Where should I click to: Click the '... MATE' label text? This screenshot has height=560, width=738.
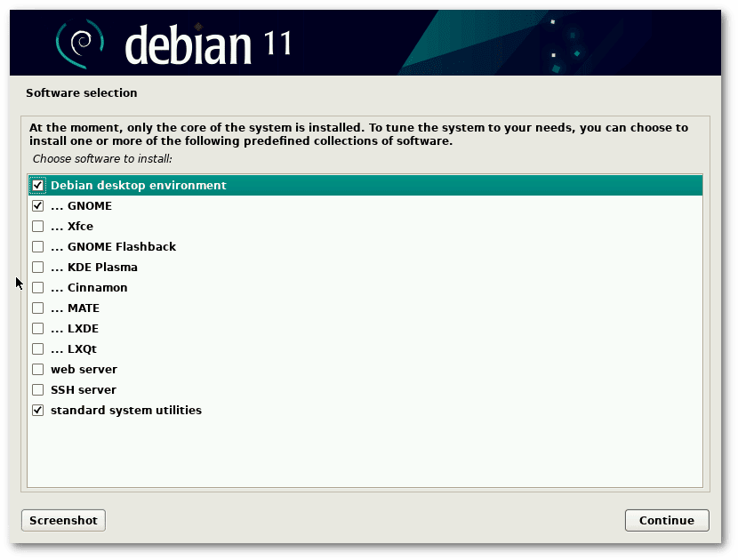pyautogui.click(x=76, y=308)
